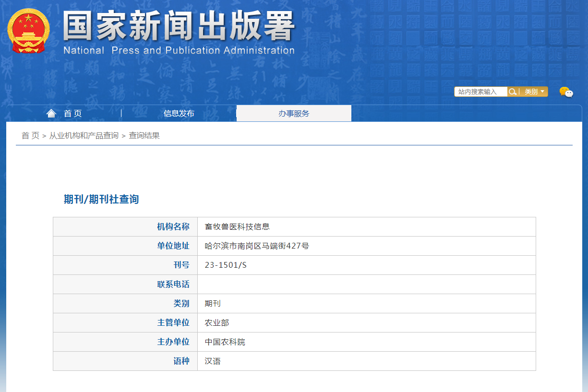This screenshot has height=392, width=588.
Task: Switch to the 办事服务 tab
Action: (x=294, y=114)
